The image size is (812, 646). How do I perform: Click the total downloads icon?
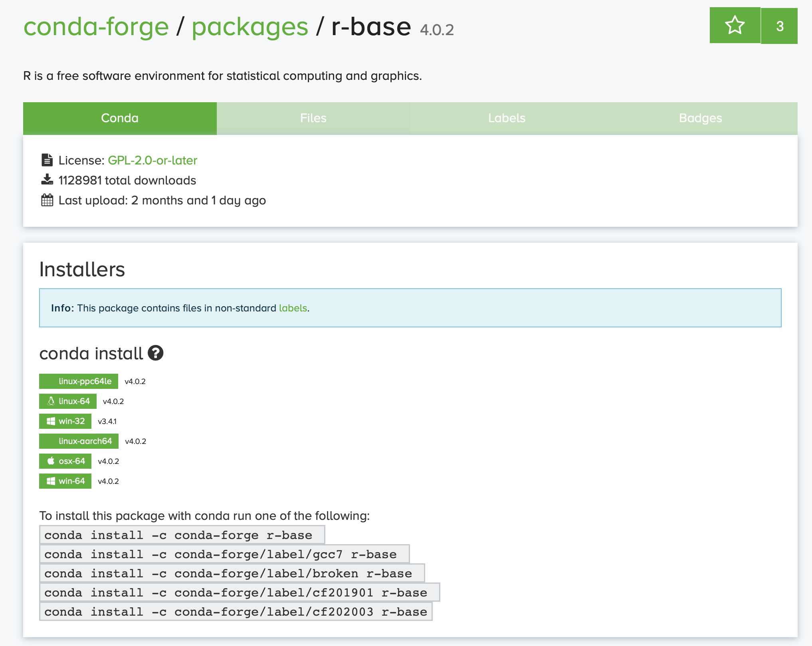[47, 180]
